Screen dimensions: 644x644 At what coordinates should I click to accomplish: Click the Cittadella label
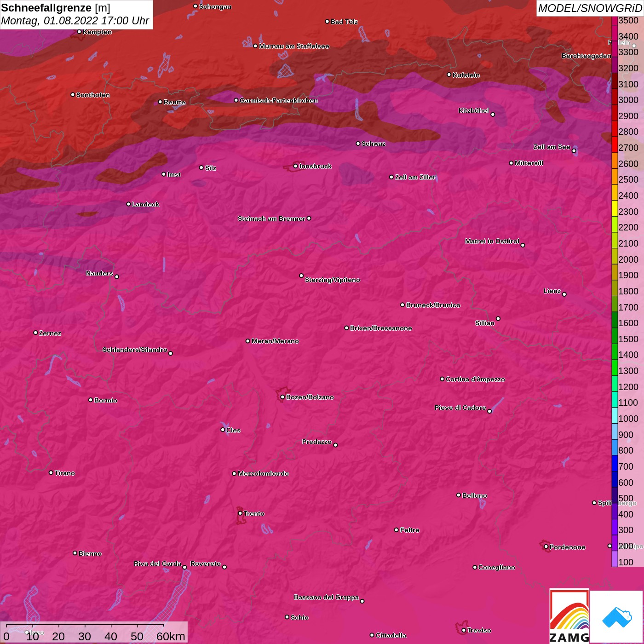coord(391,635)
